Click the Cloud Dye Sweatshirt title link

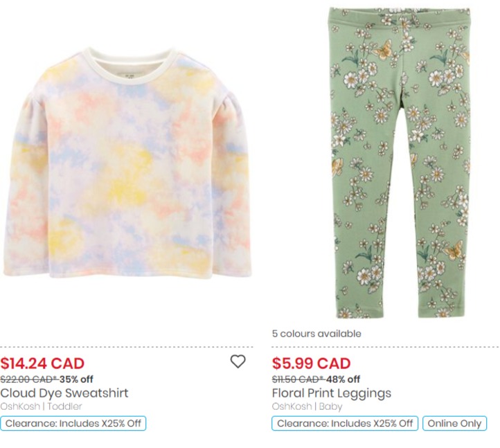[64, 393]
